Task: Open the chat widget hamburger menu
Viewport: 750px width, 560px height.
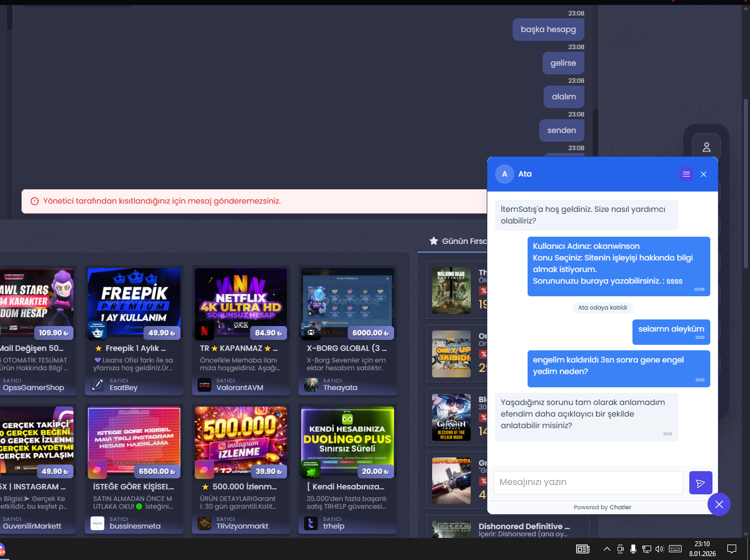Action: (x=686, y=174)
